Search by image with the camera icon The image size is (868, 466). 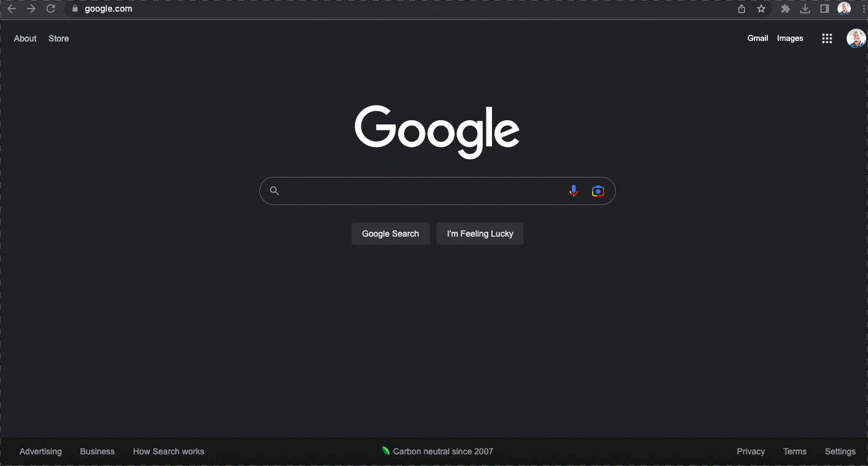pyautogui.click(x=598, y=191)
